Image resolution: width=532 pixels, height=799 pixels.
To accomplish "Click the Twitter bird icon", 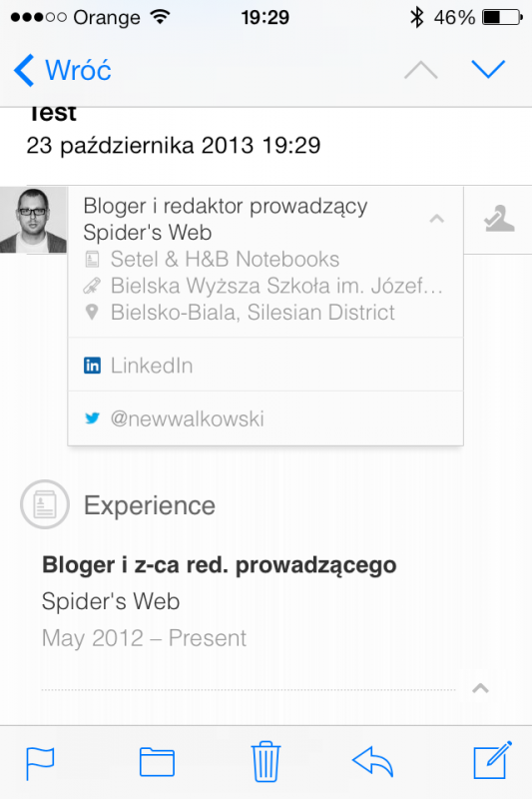I will (x=92, y=418).
